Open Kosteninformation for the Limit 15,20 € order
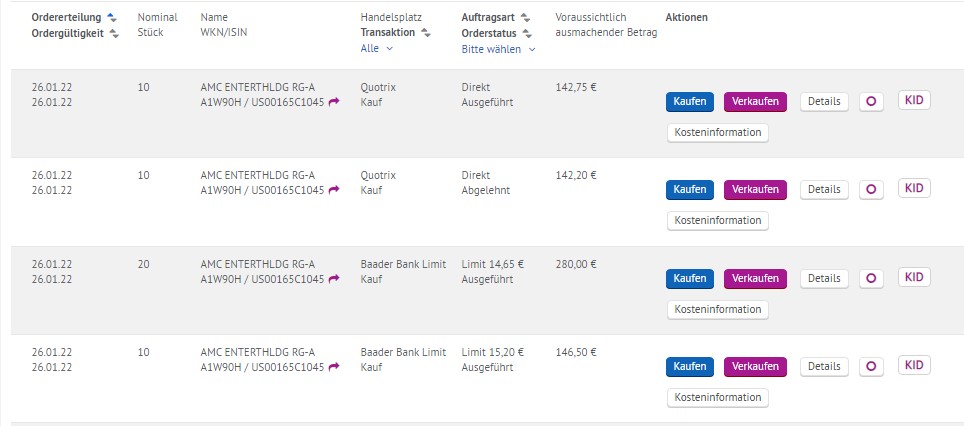Viewport: 964px width, 426px height. pos(717,397)
